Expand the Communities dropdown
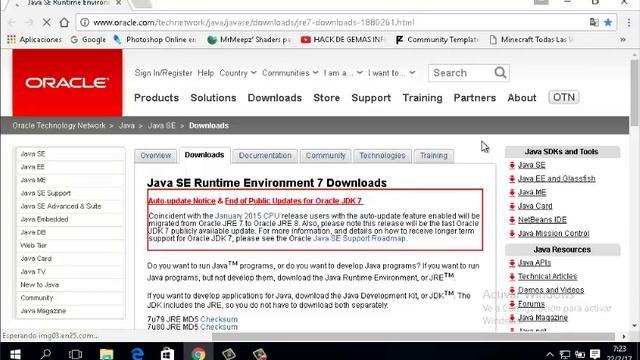The image size is (640, 360). pos(290,73)
